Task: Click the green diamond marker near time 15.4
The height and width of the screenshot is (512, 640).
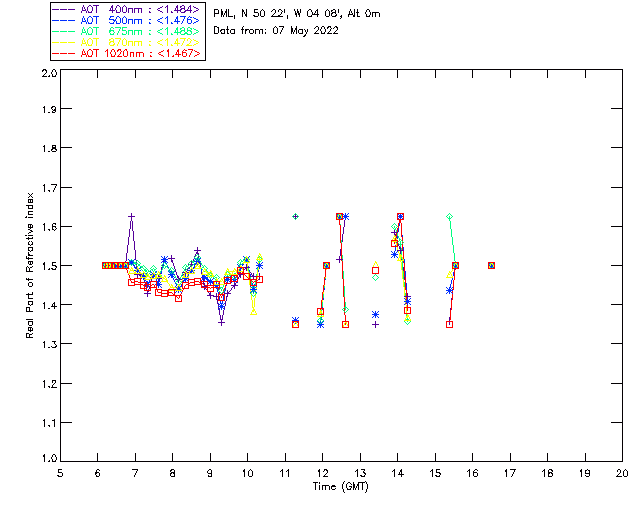Action: pos(449,216)
